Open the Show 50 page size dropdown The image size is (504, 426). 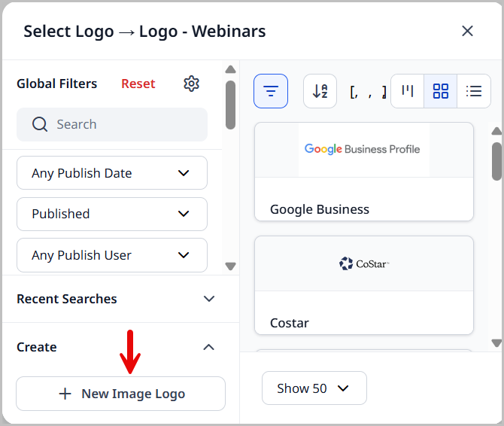[x=314, y=388]
